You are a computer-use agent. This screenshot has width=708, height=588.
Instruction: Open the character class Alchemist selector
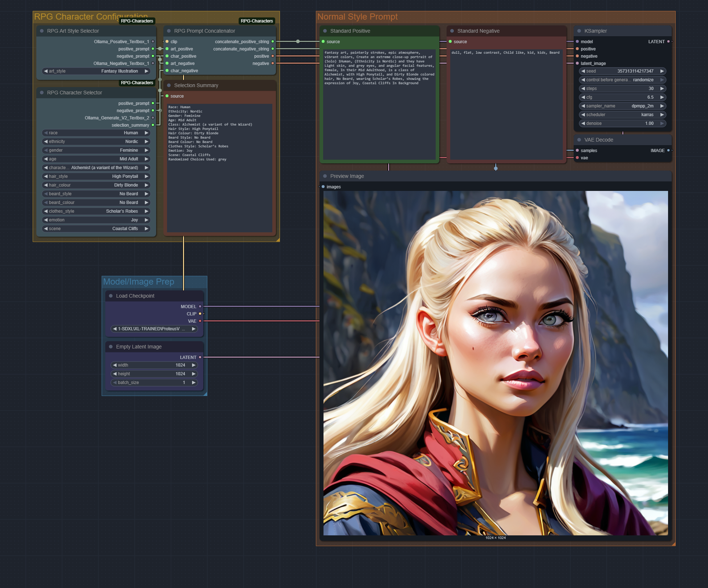pyautogui.click(x=96, y=168)
